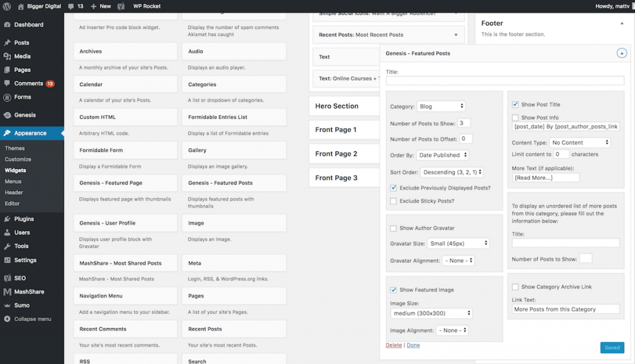Image resolution: width=635 pixels, height=364 pixels.
Task: Click the Pages sidebar icon
Action: [x=7, y=69]
